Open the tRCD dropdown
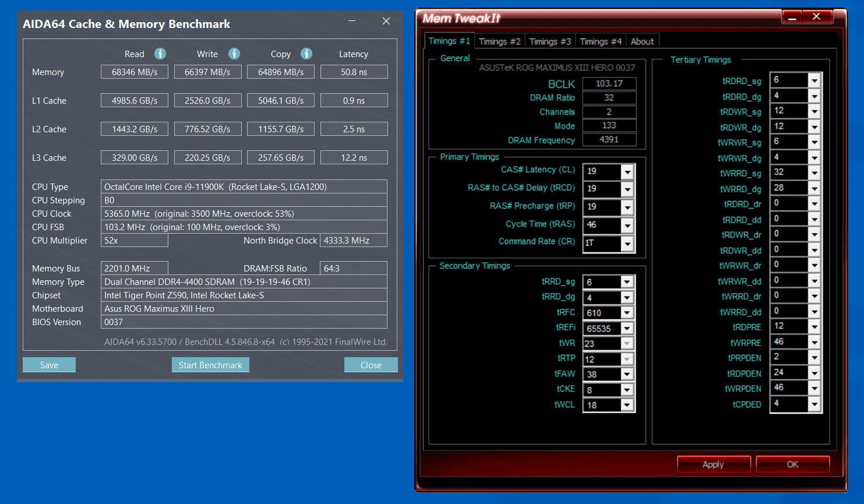The width and height of the screenshot is (864, 504). pyautogui.click(x=627, y=189)
